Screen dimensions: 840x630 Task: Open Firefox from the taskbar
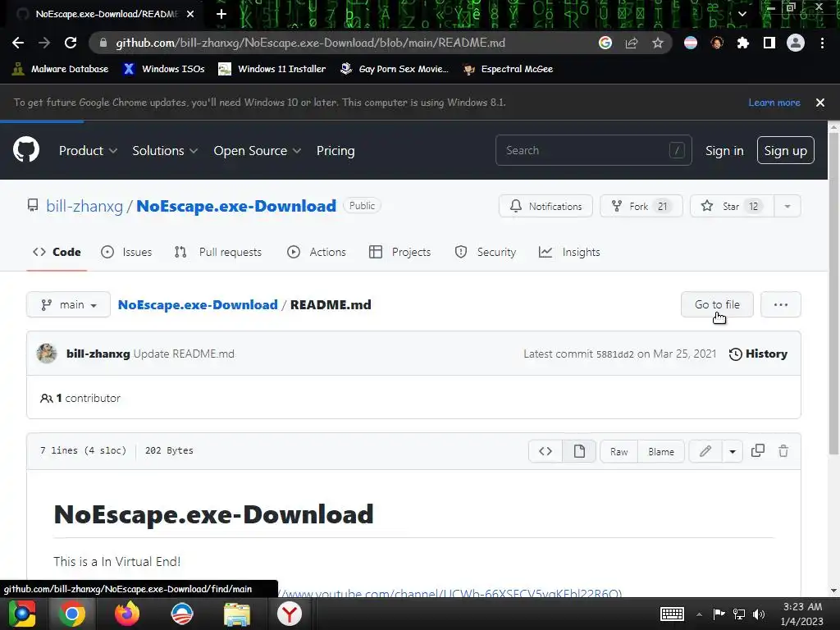[127, 614]
